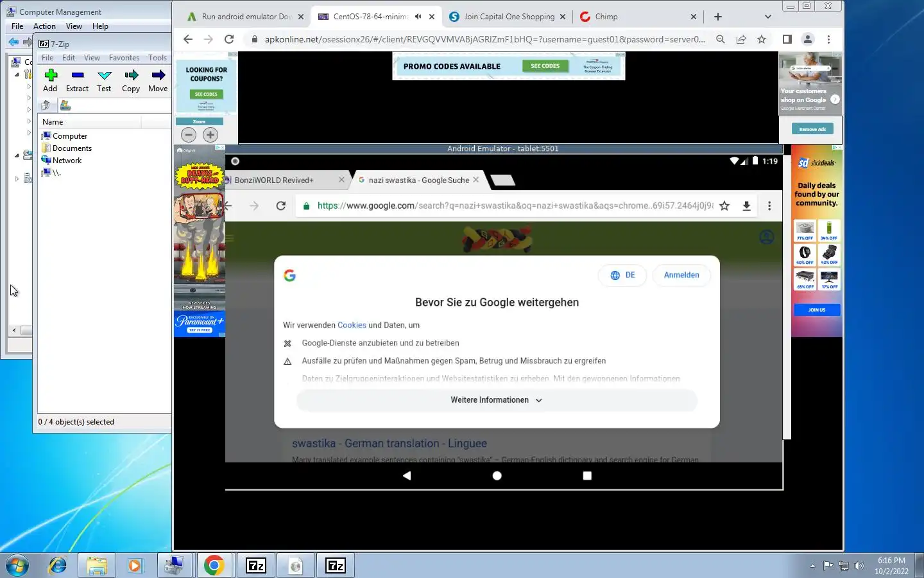924x578 pixels.
Task: Bookmark this page with the star icon
Action: pyautogui.click(x=762, y=39)
